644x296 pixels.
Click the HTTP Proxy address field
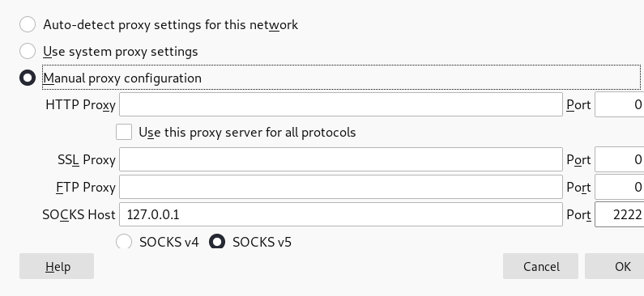tap(341, 104)
